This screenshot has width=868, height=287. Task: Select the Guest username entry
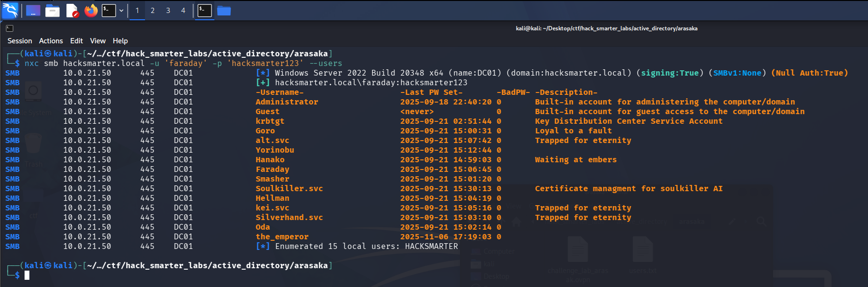pos(267,111)
